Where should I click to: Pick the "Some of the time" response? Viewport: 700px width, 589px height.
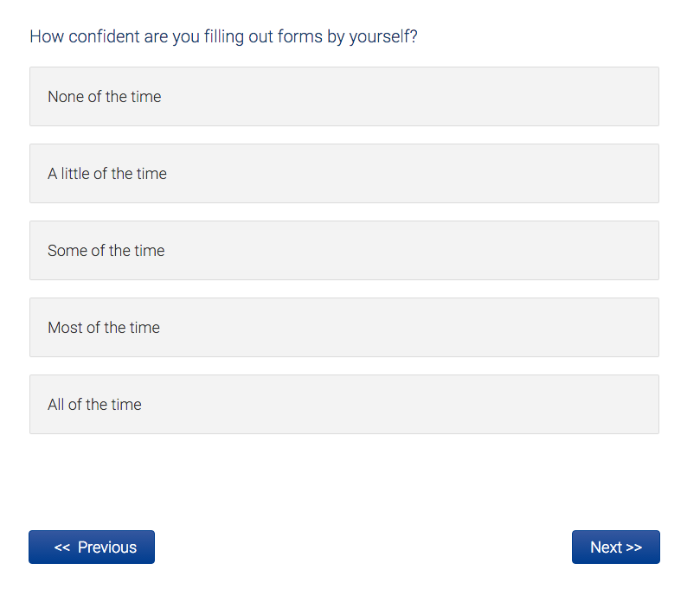coord(344,251)
